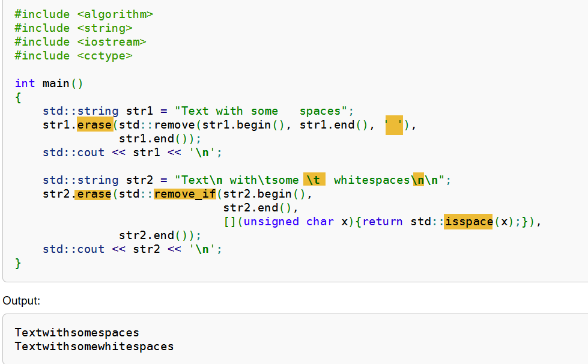Screen dimensions: 588x364
Task: Click the str2.end()); closing line
Action: click(x=160, y=235)
